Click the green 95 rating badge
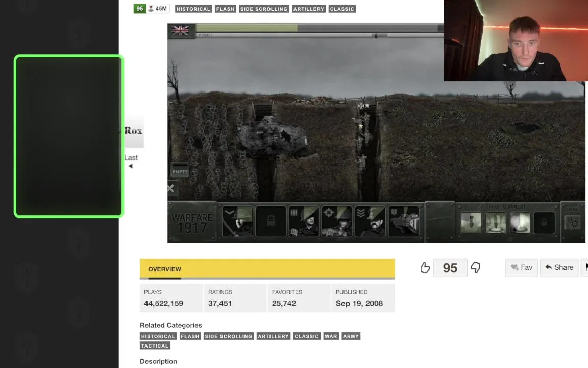This screenshot has height=368, width=588. click(x=139, y=9)
